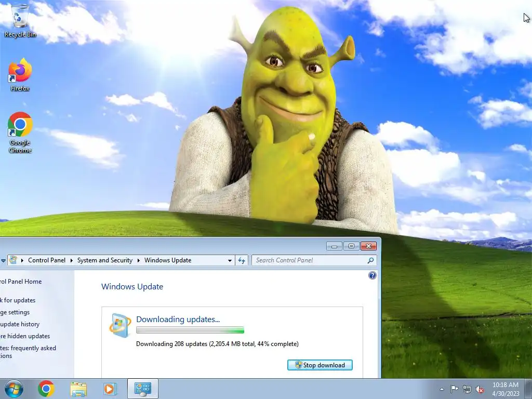Stop the updates download
Image resolution: width=532 pixels, height=399 pixels.
pyautogui.click(x=320, y=365)
